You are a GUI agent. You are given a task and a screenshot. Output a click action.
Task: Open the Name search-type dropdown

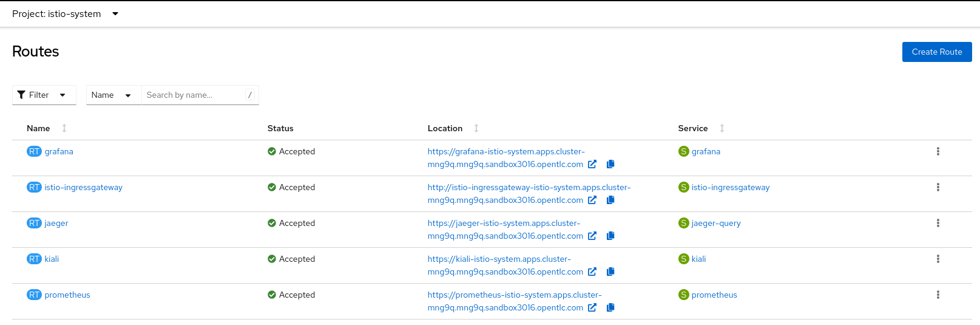113,95
